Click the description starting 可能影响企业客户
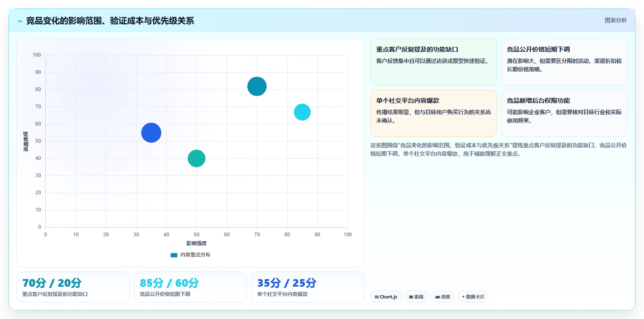Screen dimensions: 644x319 (564, 117)
